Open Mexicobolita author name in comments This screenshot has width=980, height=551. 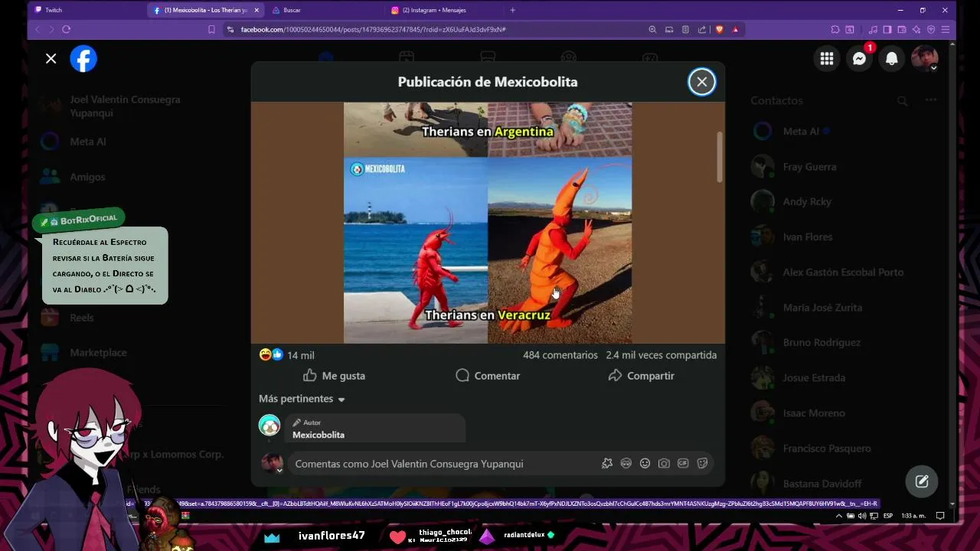point(318,435)
